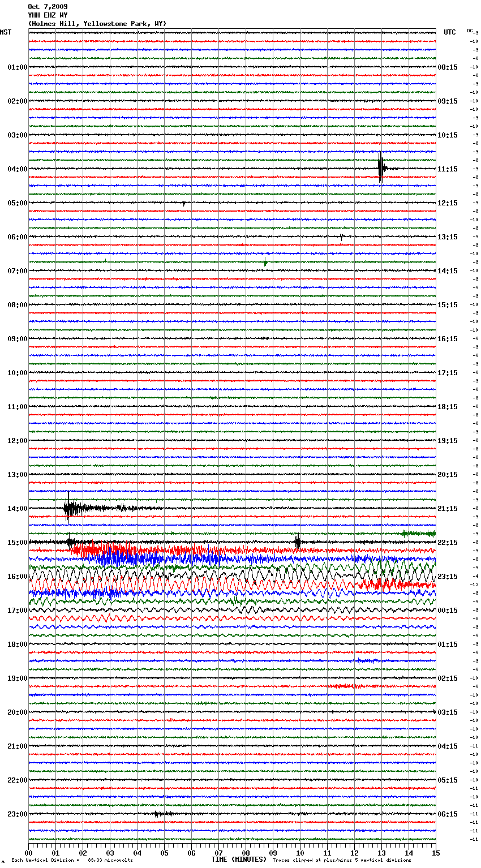This screenshot has height=868, width=481.
Task: Select the 13:00 MST row label
Action: pyautogui.click(x=17, y=475)
